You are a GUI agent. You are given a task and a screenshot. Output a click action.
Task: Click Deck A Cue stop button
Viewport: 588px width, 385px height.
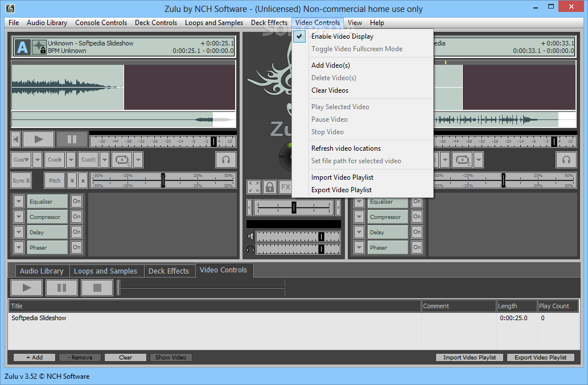coord(21,160)
